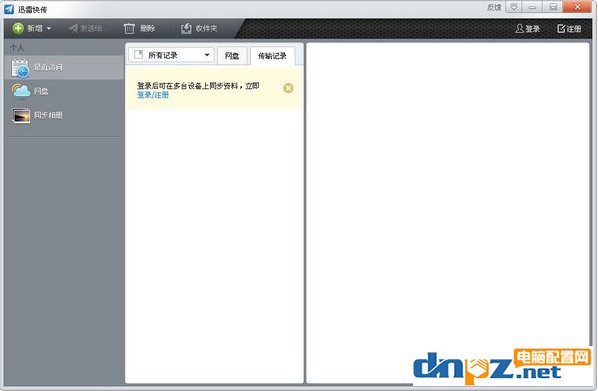Click the green plus 新增 icon
The height and width of the screenshot is (391, 598).
pyautogui.click(x=18, y=28)
